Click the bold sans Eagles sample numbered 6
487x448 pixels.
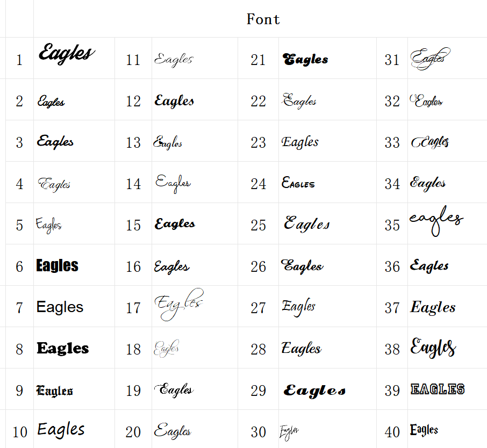(57, 265)
